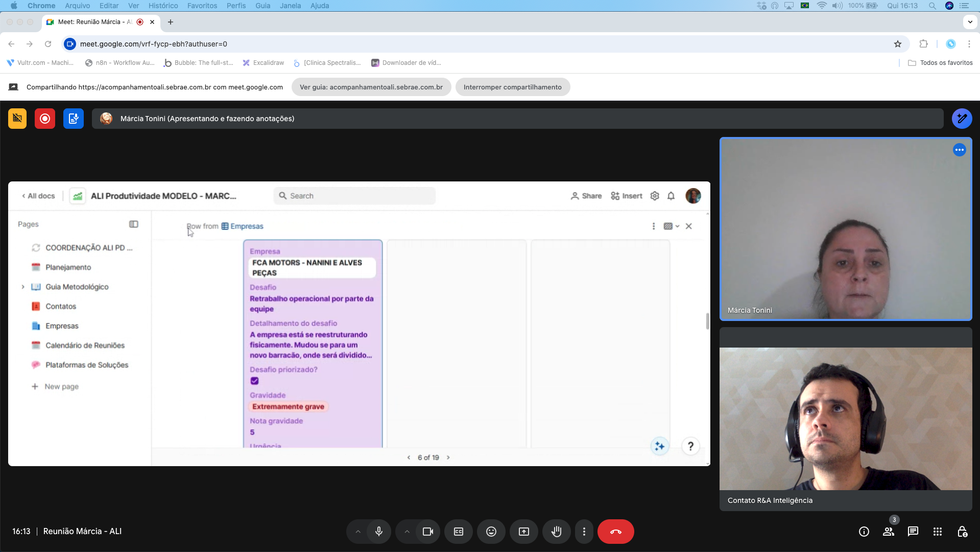Open the Histórico menu
980x552 pixels.
coord(163,6)
